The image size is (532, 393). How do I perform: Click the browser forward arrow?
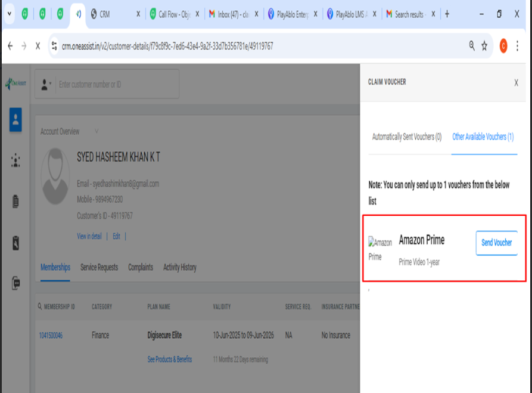[24, 46]
